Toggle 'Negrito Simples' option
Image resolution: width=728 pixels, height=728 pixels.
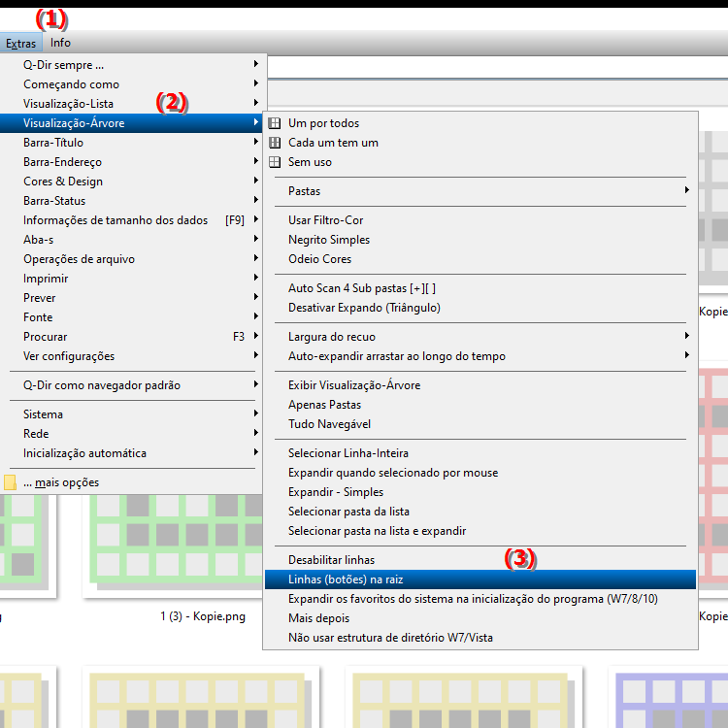480,240
